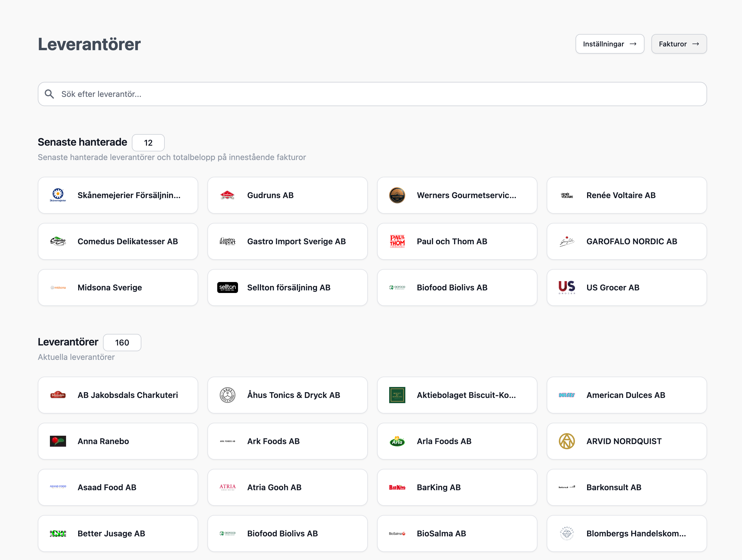Open Biofood Biolivs AB in Senaste hanterade
The width and height of the screenshot is (742, 560).
tap(457, 288)
